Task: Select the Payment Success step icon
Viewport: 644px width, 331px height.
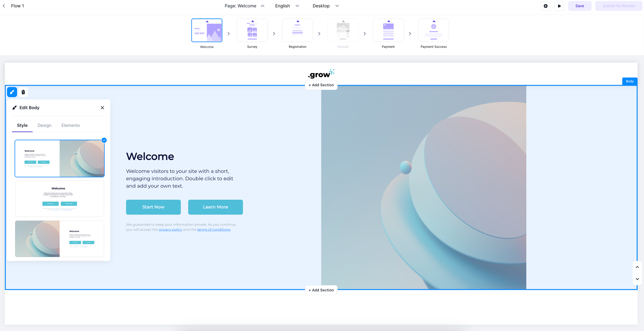Action: [433, 30]
